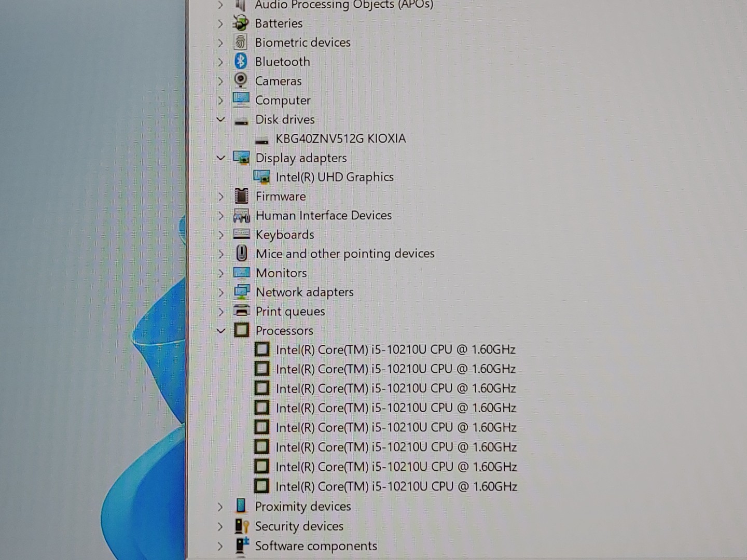Expand the Network adapters category
Image resolution: width=747 pixels, height=560 pixels.
(221, 292)
